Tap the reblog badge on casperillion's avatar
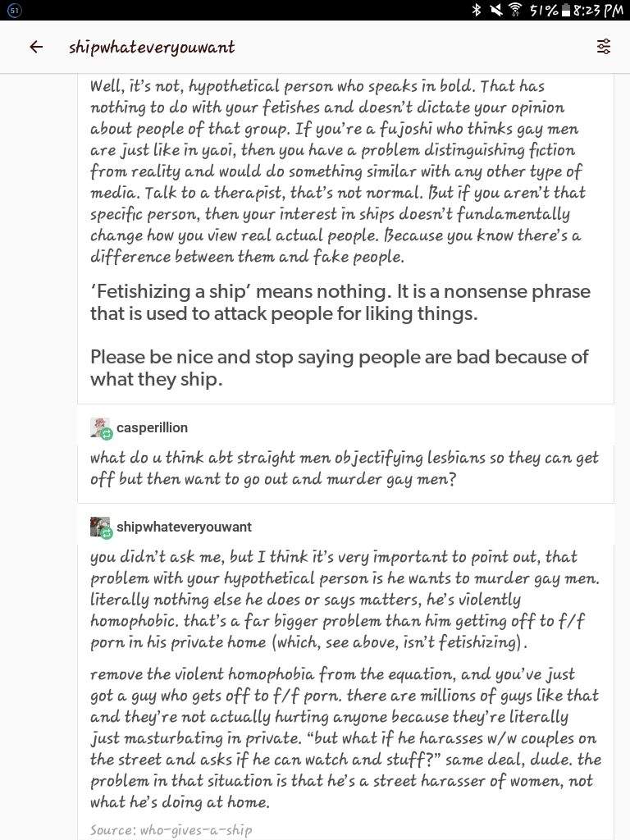 pos(107,435)
